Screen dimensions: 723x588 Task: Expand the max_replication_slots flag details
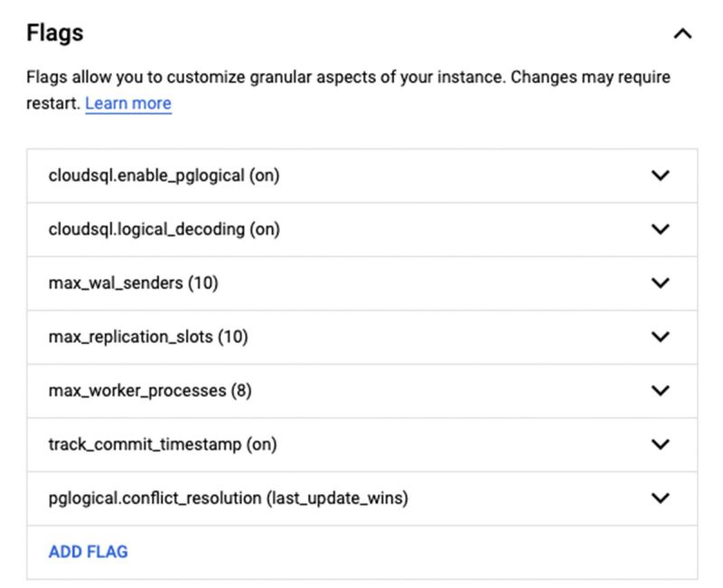659,337
